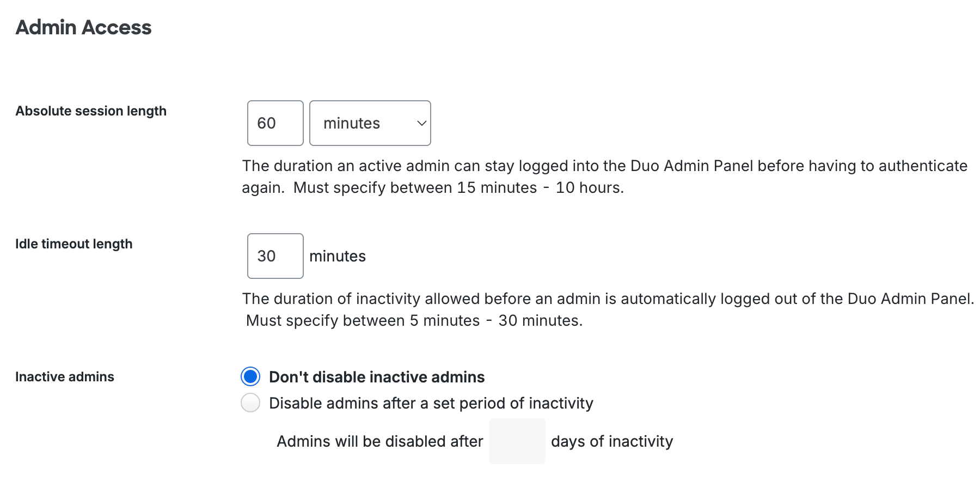Click the "Admin Access" section heading
This screenshot has height=487, width=980.
click(x=83, y=27)
